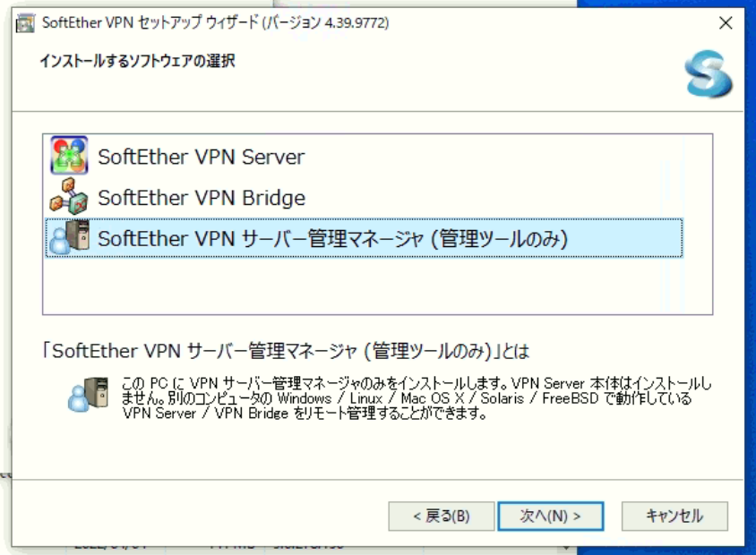
Task: Select SoftEther VPN サーバー管理マネージャ (管理ツールのみ) entry
Action: (x=364, y=238)
